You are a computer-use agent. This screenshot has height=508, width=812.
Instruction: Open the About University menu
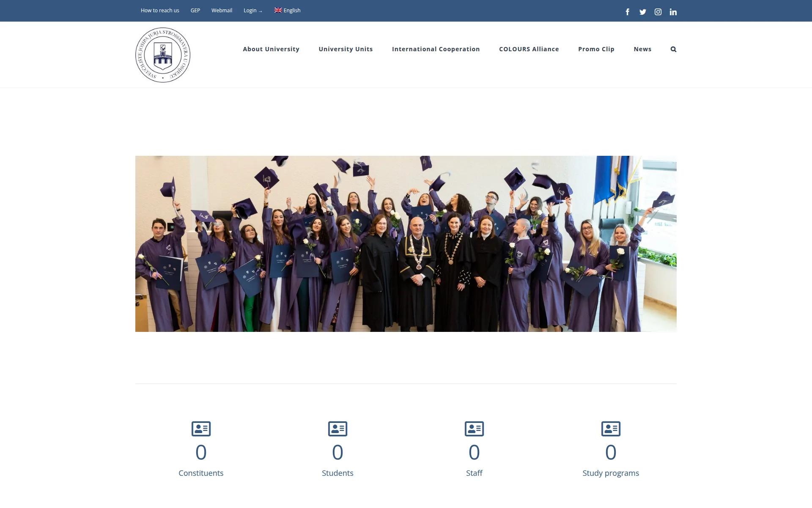coord(271,49)
